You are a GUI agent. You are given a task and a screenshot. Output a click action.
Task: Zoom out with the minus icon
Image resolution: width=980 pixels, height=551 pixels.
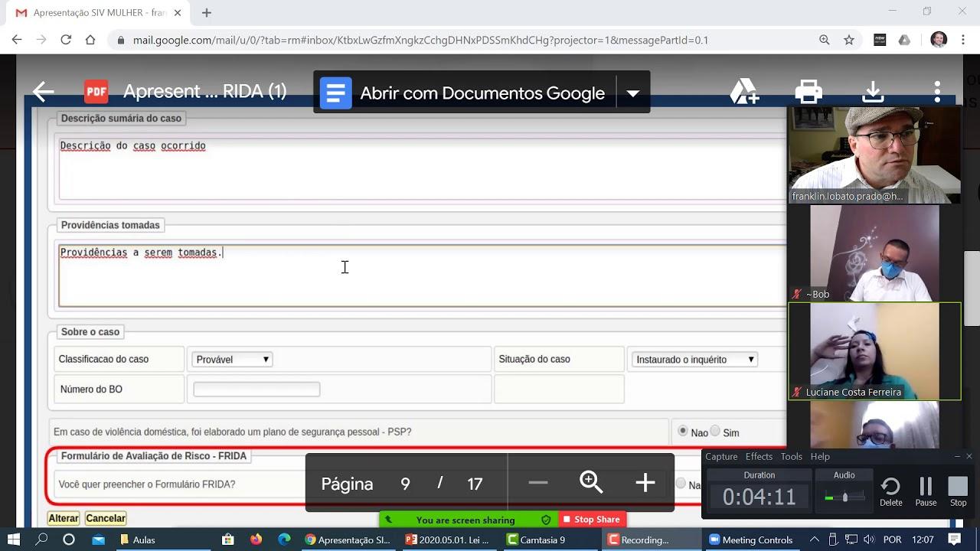pos(538,483)
